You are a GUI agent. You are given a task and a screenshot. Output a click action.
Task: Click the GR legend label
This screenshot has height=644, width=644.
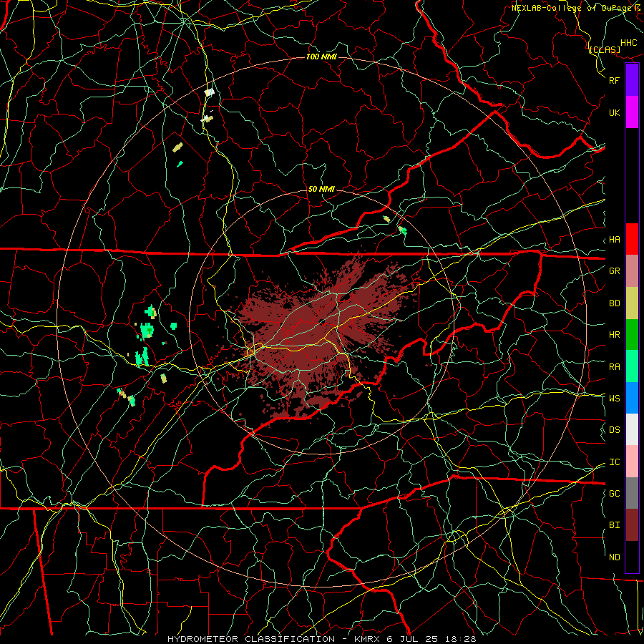(x=614, y=271)
